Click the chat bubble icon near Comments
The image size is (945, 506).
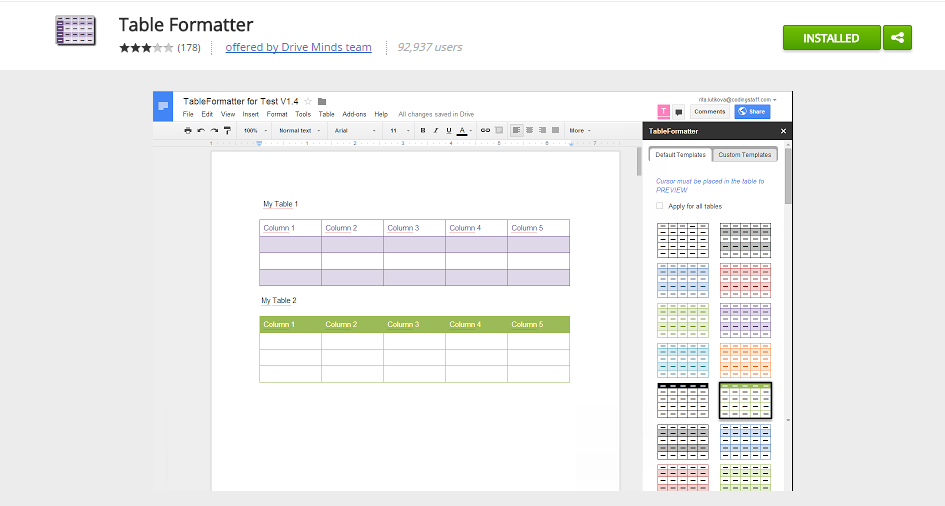(x=679, y=112)
